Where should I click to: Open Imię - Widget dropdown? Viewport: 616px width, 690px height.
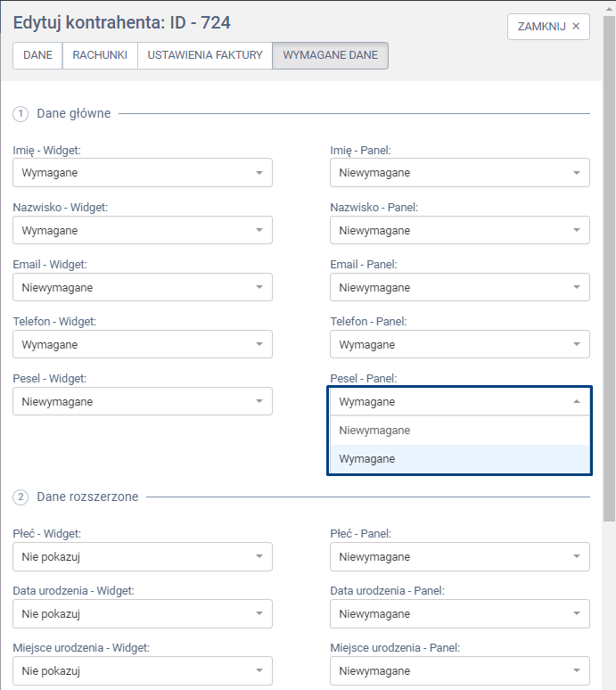[143, 173]
